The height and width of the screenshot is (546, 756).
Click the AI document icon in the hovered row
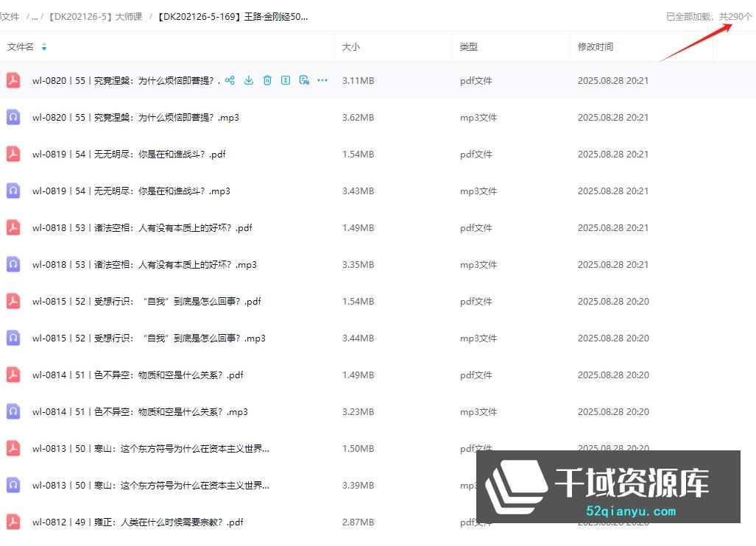pos(304,80)
